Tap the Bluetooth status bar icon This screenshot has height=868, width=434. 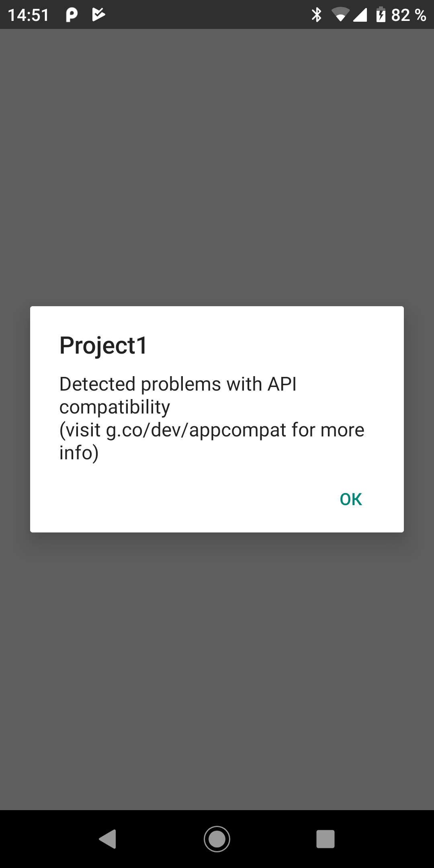pyautogui.click(x=317, y=15)
